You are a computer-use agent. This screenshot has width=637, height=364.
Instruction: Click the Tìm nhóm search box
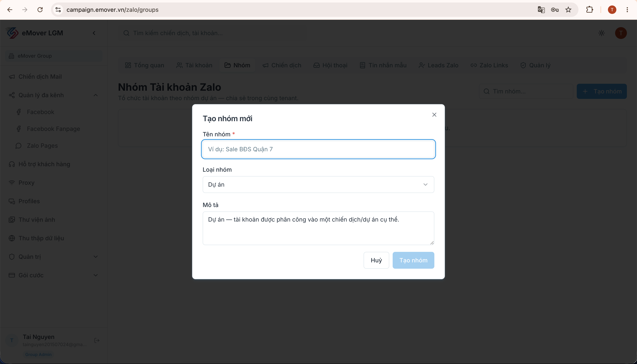coord(526,91)
